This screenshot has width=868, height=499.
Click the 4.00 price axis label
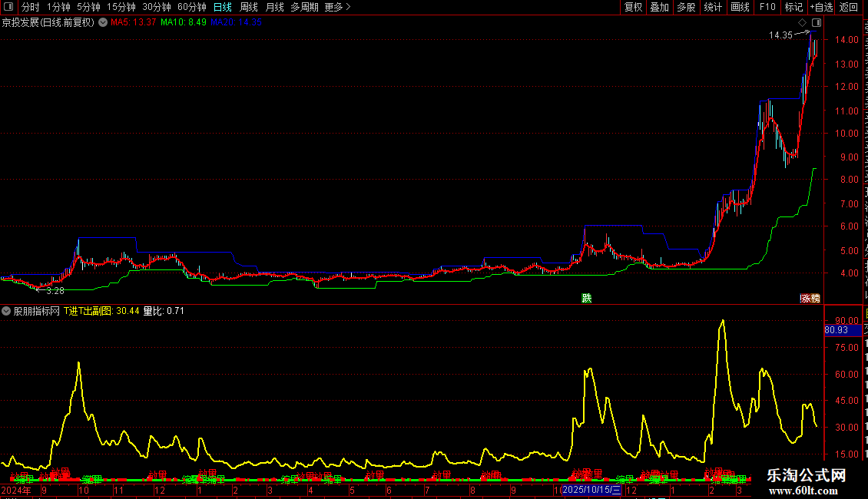pyautogui.click(x=849, y=273)
